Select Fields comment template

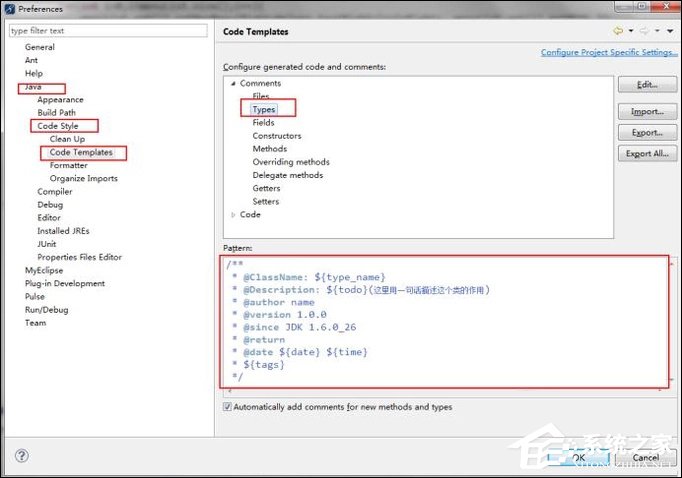[263, 123]
